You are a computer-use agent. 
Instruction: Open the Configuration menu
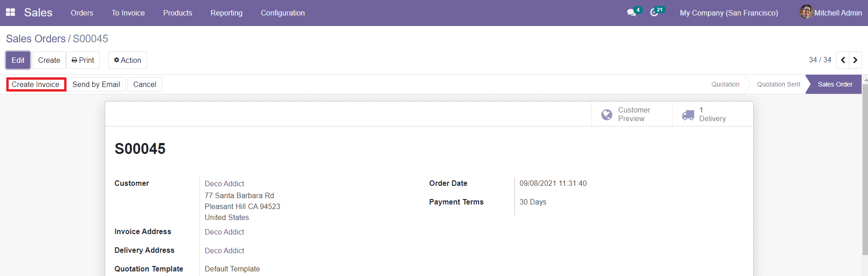point(282,13)
